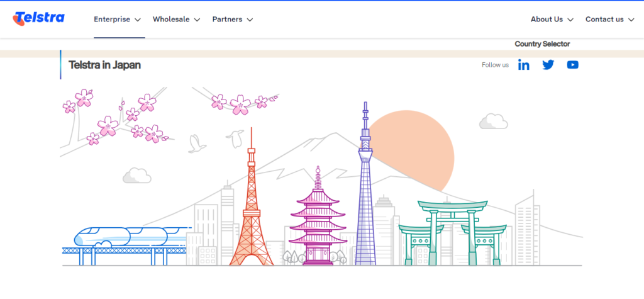The width and height of the screenshot is (644, 299).
Task: Click the Country Selector link
Action: point(542,44)
